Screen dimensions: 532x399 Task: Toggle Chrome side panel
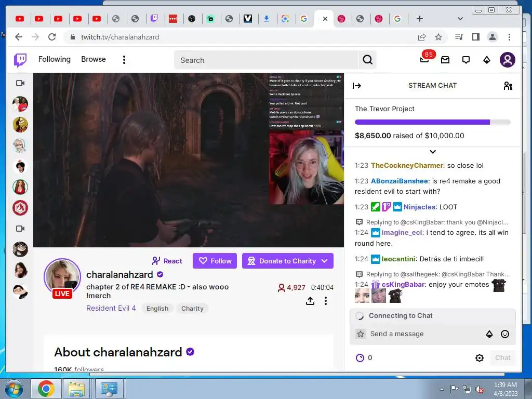(x=476, y=37)
